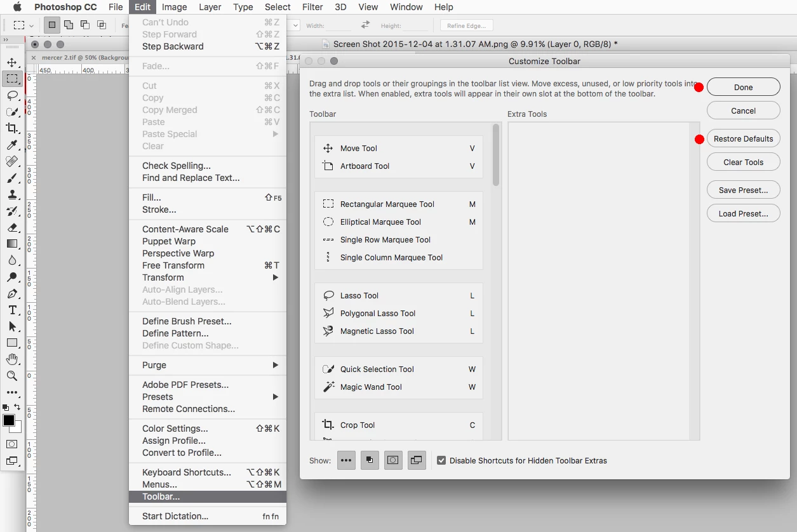This screenshot has height=532, width=797.
Task: Select the Gradient tool
Action: coord(12,244)
